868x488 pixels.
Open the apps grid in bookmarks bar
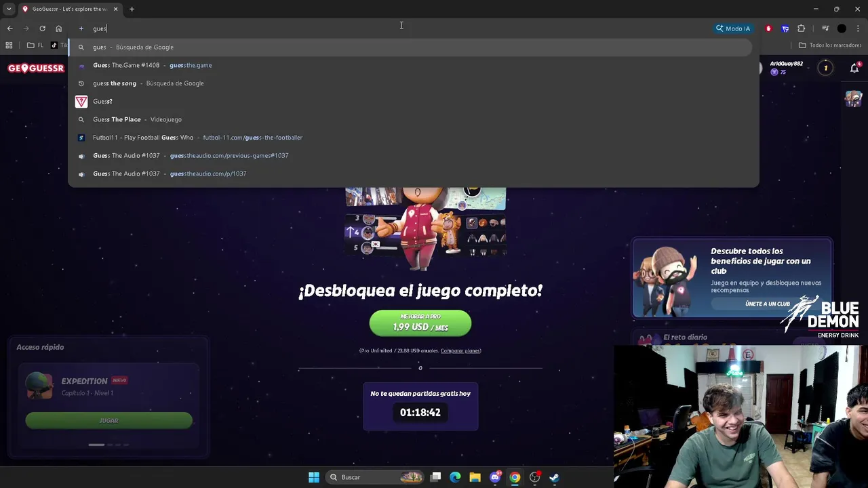(x=9, y=45)
